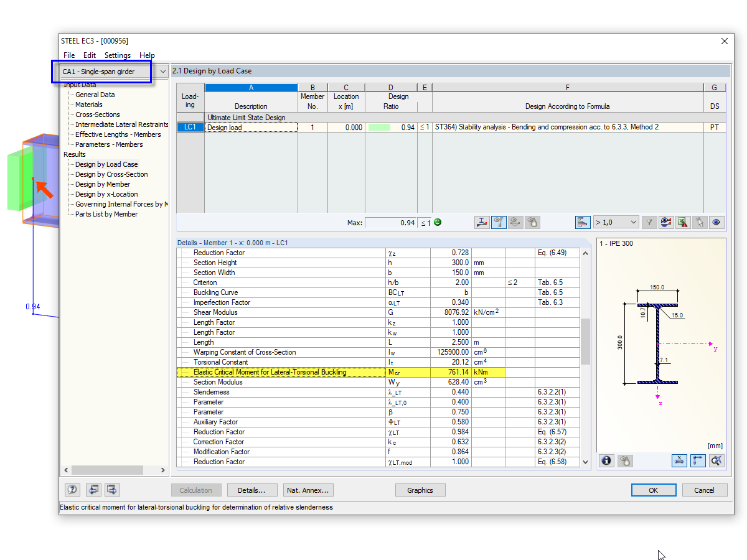Click the Cancel button
This screenshot has width=747, height=560.
(x=705, y=490)
